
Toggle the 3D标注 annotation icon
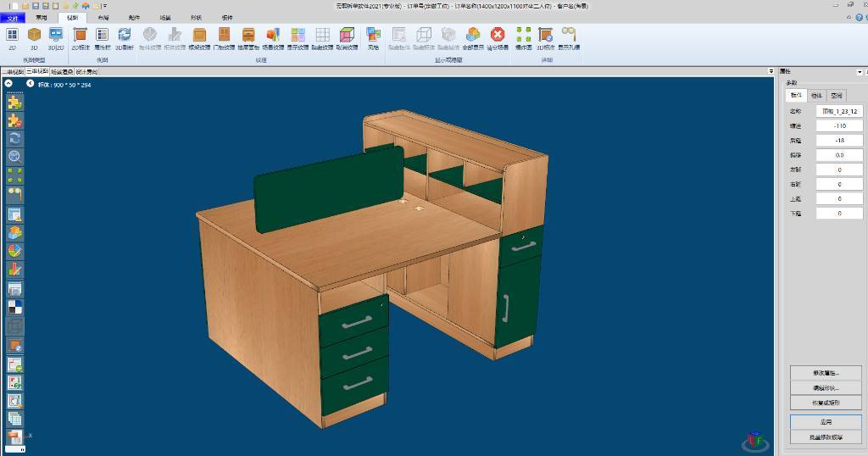click(x=546, y=36)
